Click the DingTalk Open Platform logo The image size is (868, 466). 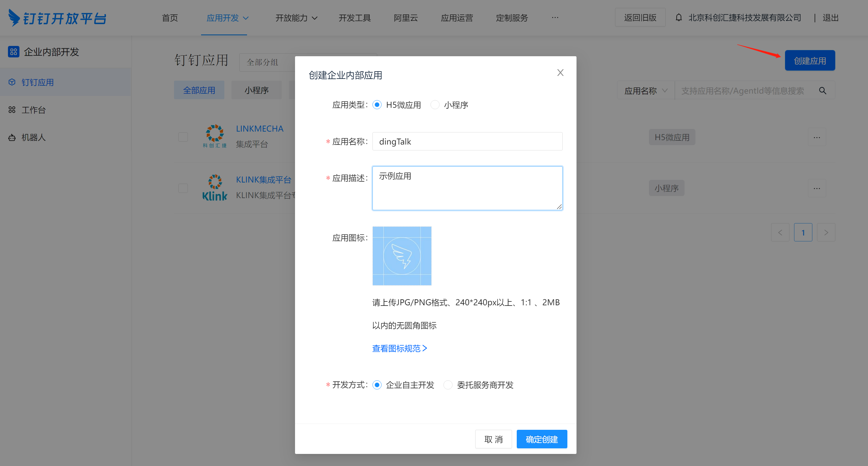click(57, 18)
